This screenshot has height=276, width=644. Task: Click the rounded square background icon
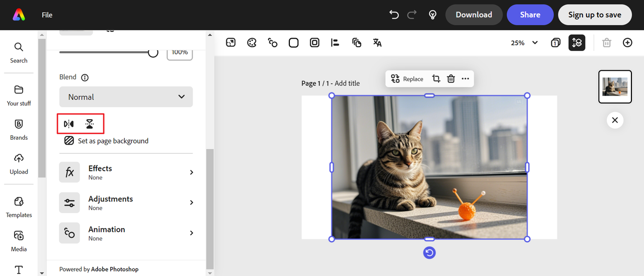point(294,43)
